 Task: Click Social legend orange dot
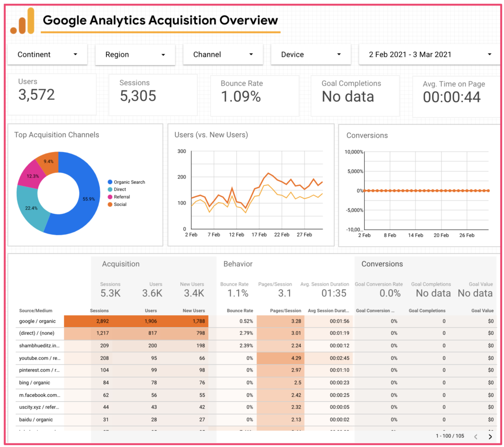[110, 204]
